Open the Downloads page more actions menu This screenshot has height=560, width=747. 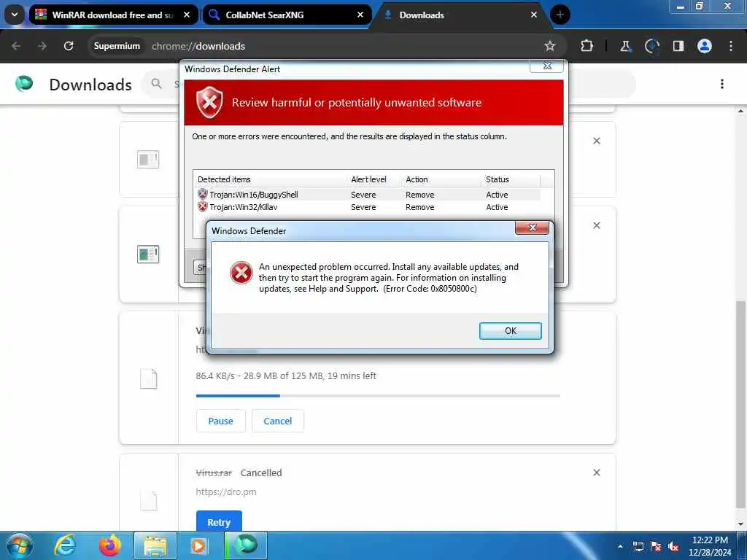[722, 85]
